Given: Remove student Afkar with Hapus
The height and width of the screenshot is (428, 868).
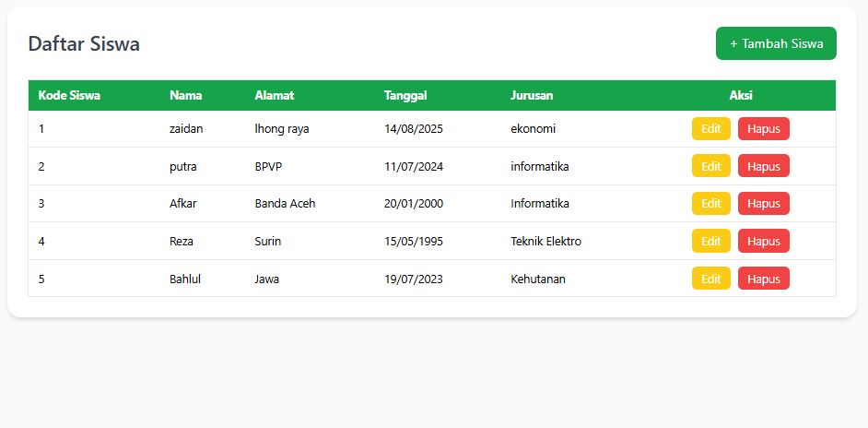Looking at the screenshot, I should [763, 204].
